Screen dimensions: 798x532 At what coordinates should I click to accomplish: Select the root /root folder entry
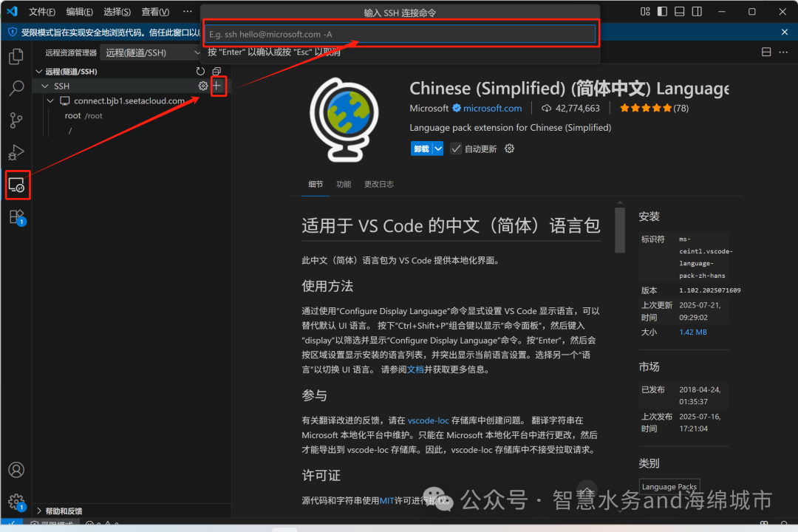[x=83, y=115]
